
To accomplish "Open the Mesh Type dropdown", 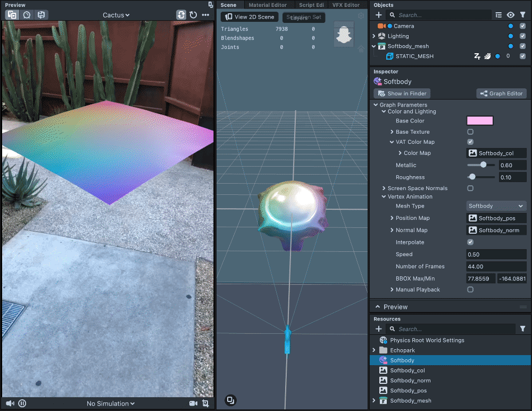I will (x=496, y=206).
